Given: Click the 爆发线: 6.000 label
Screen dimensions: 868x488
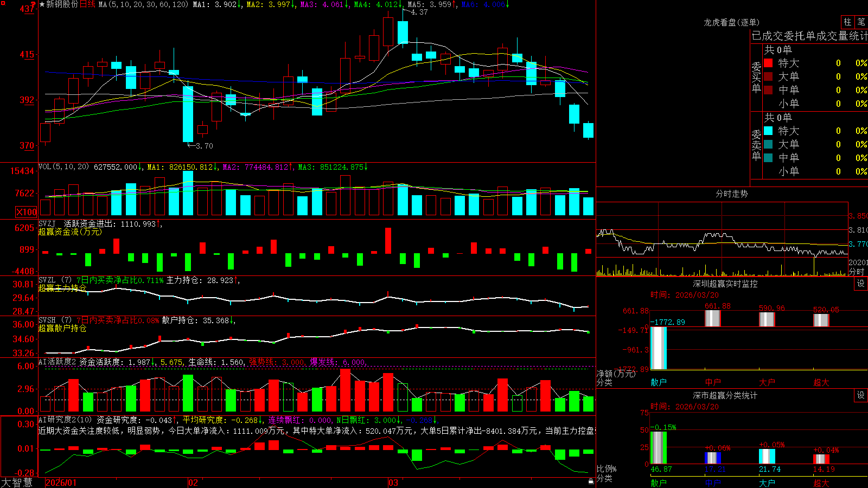Looking at the screenshot, I should click(337, 362).
